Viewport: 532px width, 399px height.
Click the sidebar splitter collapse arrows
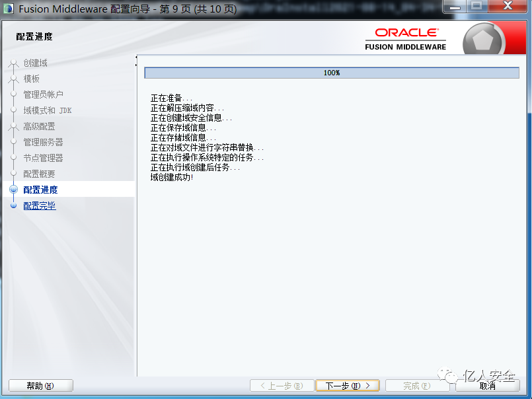tap(136, 61)
